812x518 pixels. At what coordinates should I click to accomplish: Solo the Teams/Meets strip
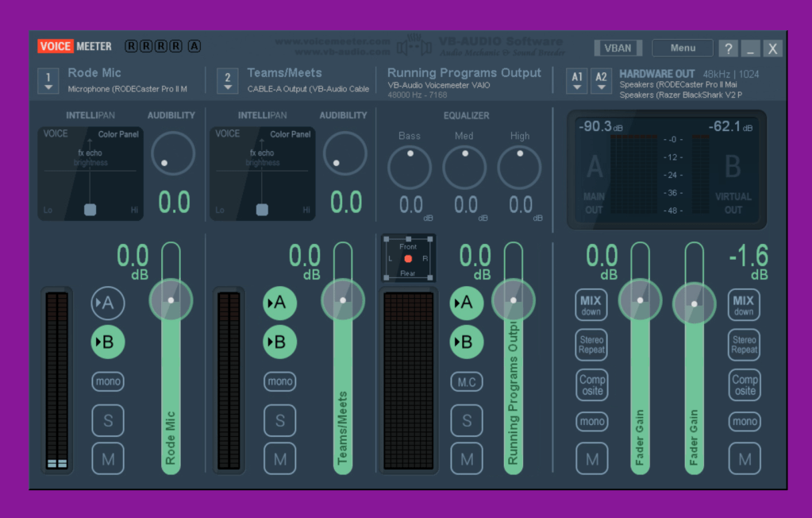click(280, 420)
